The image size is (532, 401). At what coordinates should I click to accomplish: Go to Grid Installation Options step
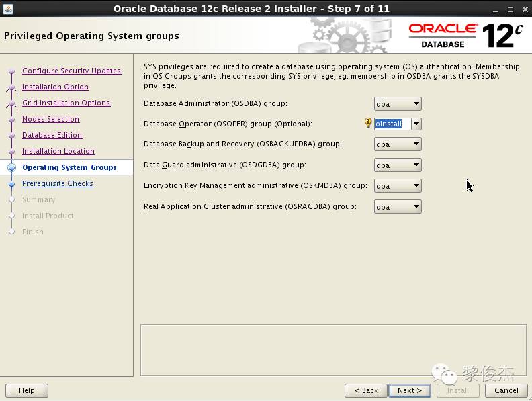(x=66, y=103)
